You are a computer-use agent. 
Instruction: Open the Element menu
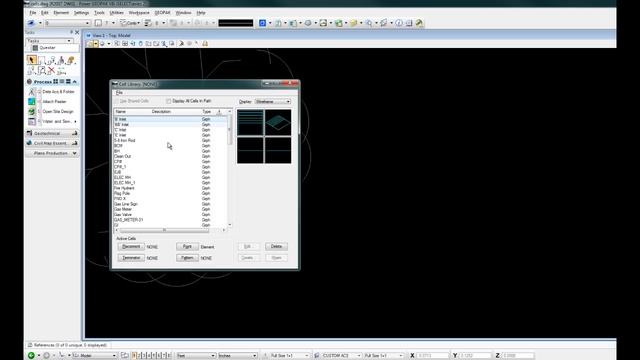(x=61, y=13)
